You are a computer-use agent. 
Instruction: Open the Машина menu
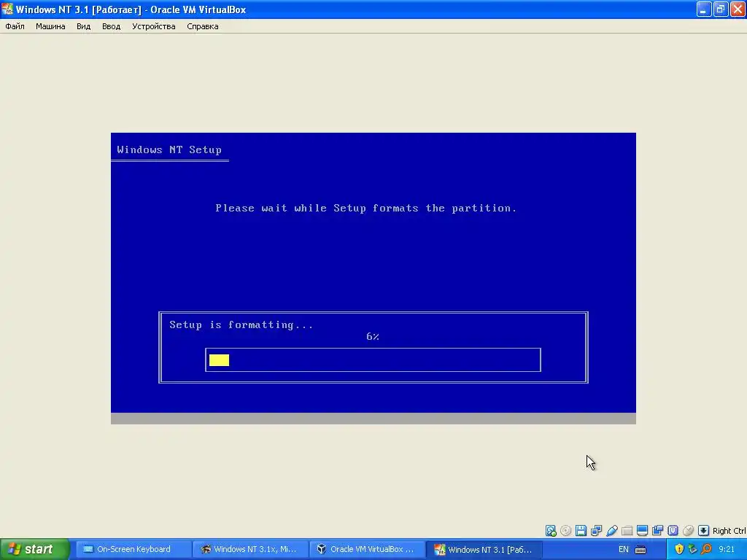point(50,26)
